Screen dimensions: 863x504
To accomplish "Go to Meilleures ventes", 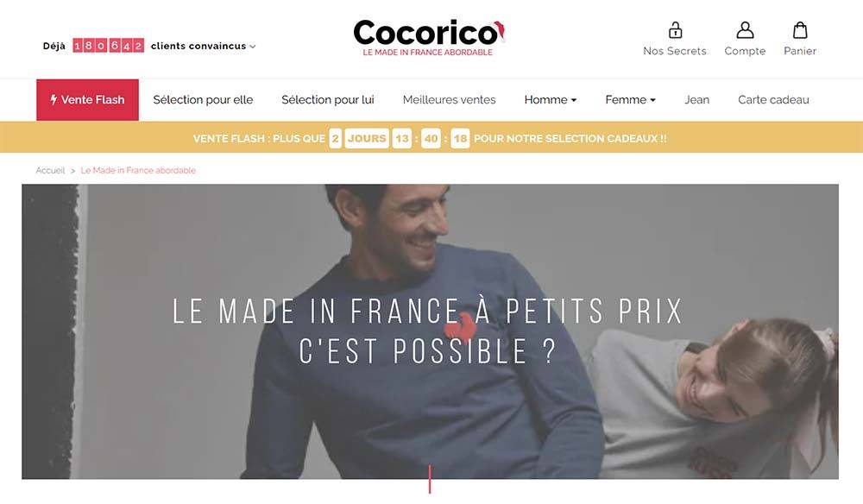I will (449, 99).
